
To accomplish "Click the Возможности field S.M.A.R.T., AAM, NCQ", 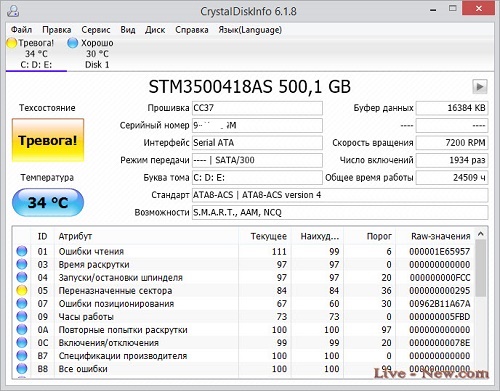I will point(340,212).
